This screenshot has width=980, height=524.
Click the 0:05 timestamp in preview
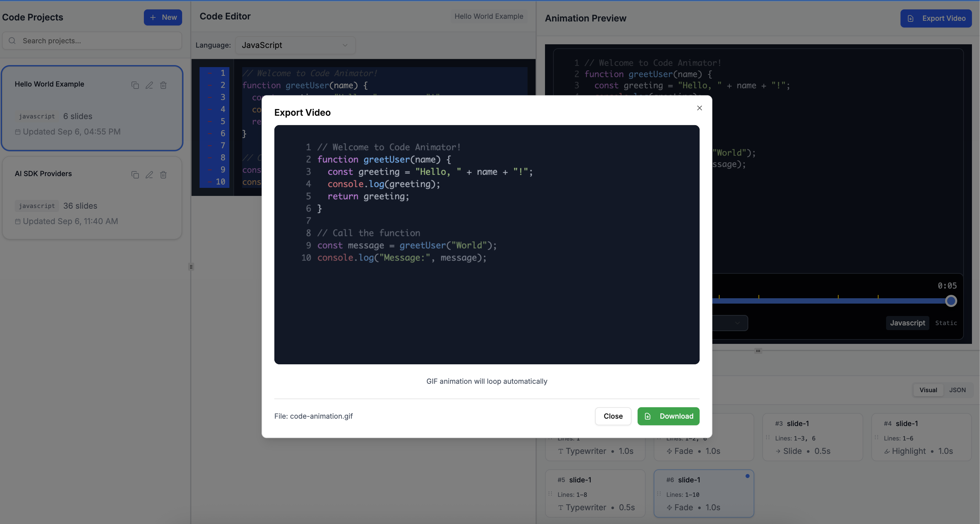tap(947, 286)
